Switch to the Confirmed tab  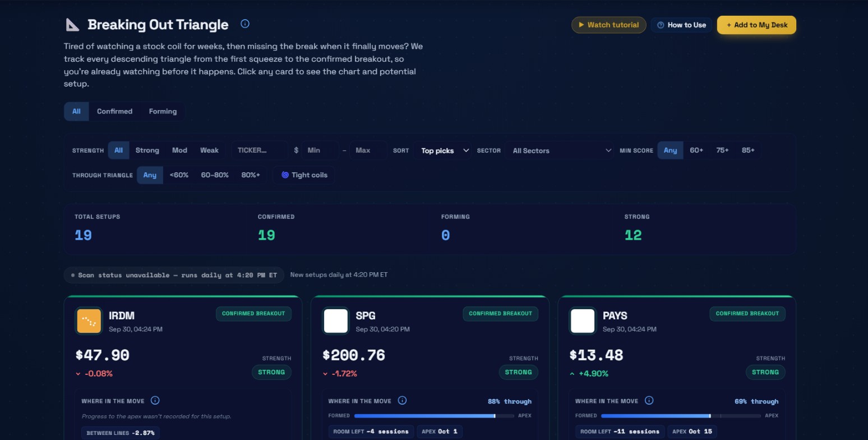point(114,111)
